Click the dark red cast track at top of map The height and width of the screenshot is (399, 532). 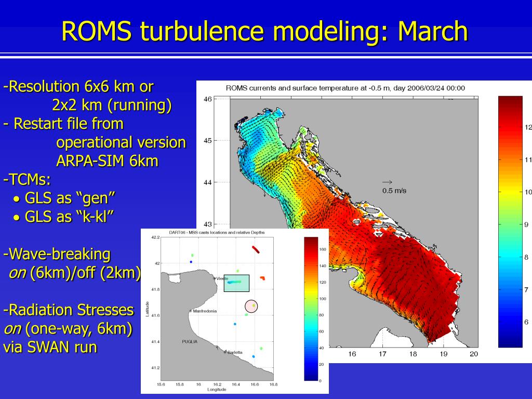point(256,249)
